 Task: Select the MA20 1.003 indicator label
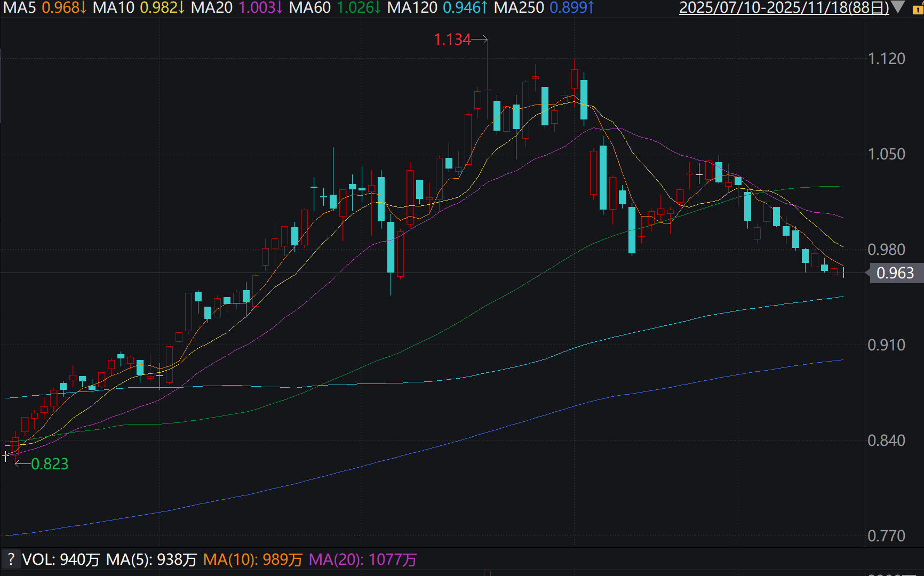[x=237, y=8]
